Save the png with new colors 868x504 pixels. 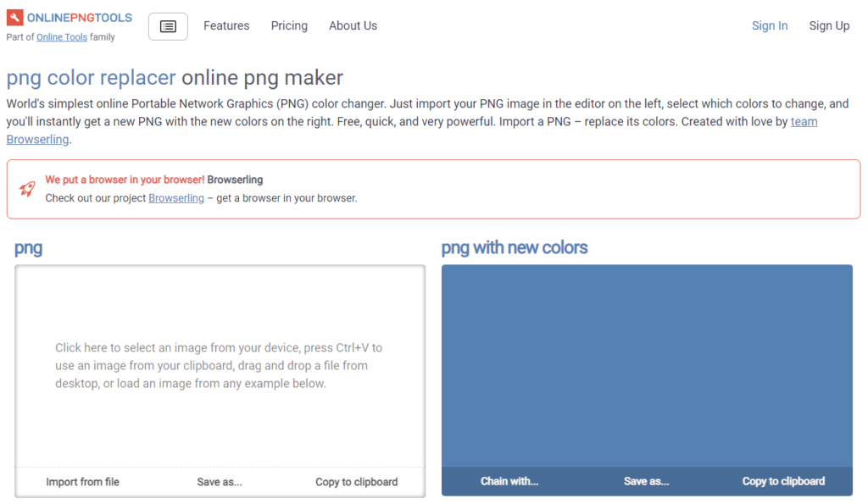tap(647, 481)
